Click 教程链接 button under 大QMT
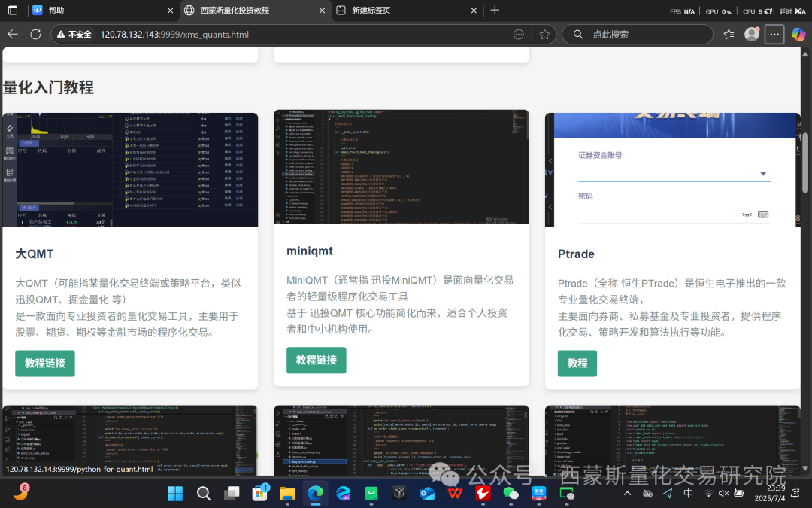Image resolution: width=812 pixels, height=508 pixels. pyautogui.click(x=45, y=364)
